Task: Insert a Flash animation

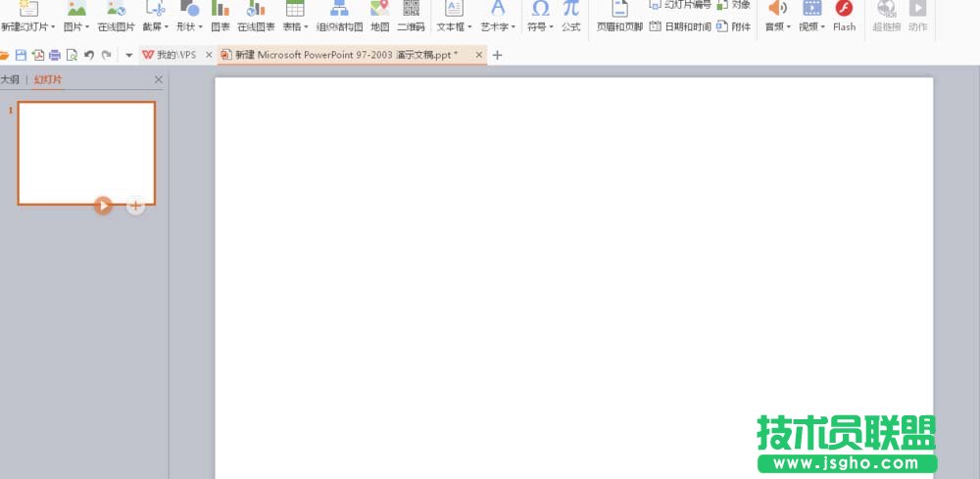Action: 844,16
